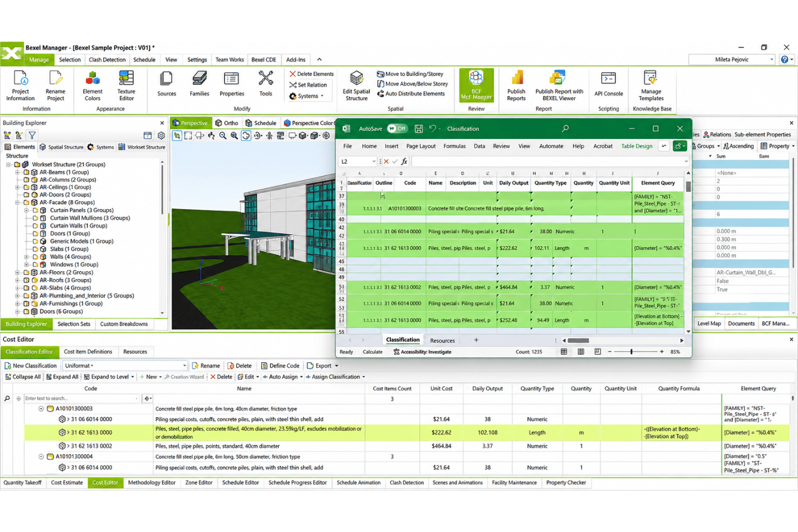Click the Excel formula bar input
Image resolution: width=798 pixels, height=532 pixels.
pyautogui.click(x=549, y=162)
